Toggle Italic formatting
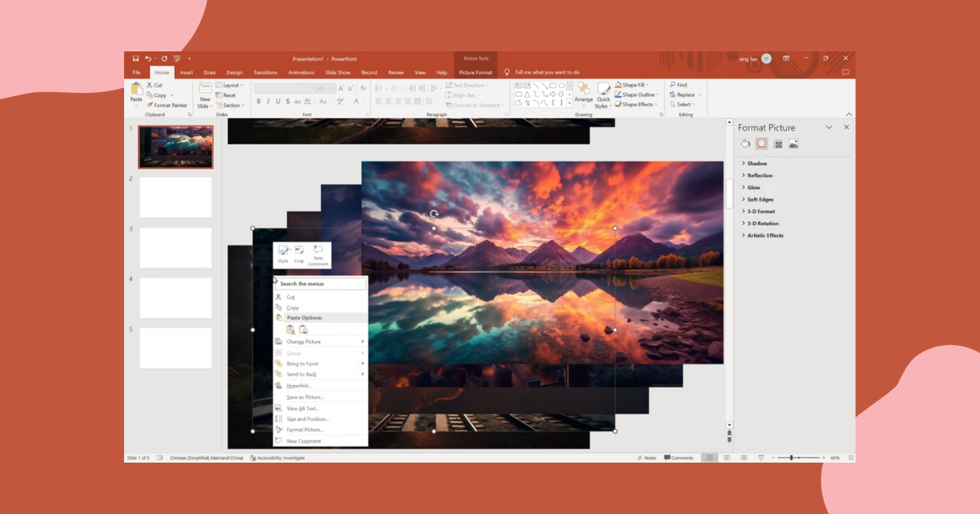980x514 pixels. (x=268, y=101)
